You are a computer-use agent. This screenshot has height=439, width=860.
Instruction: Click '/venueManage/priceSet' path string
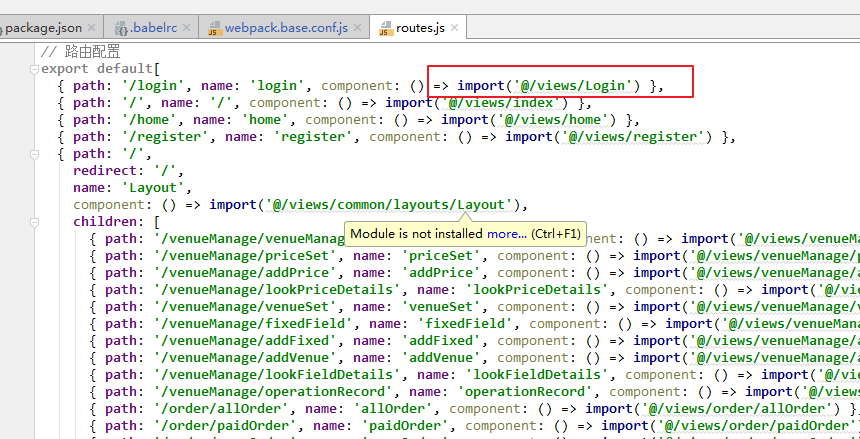pyautogui.click(x=245, y=256)
